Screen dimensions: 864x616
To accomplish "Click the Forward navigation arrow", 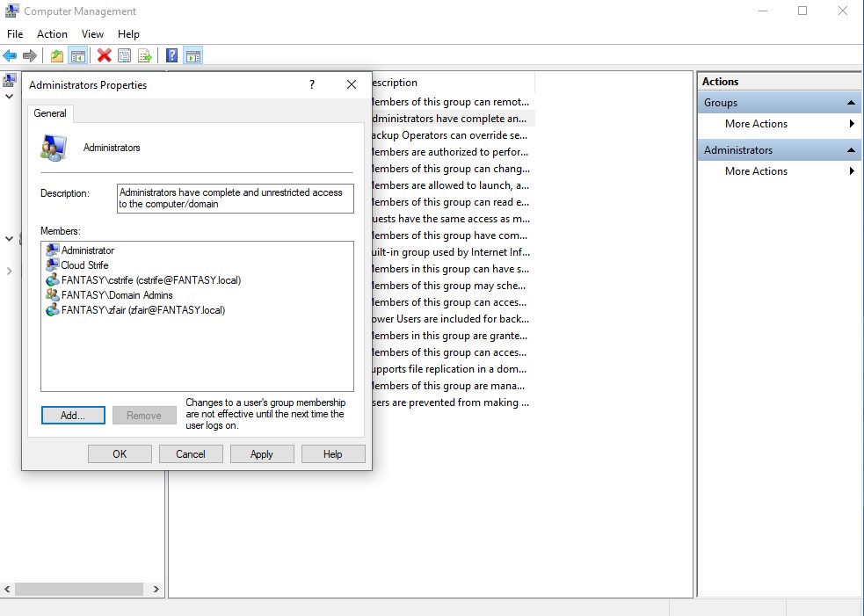I will [x=28, y=55].
